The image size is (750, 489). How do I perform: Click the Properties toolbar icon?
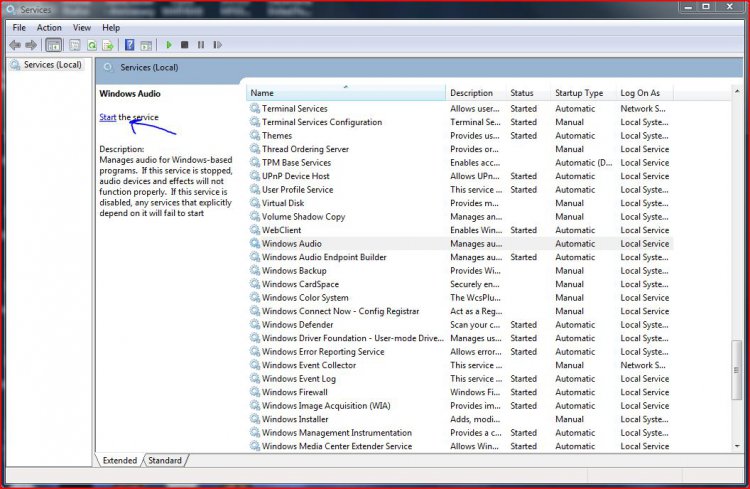(75, 45)
